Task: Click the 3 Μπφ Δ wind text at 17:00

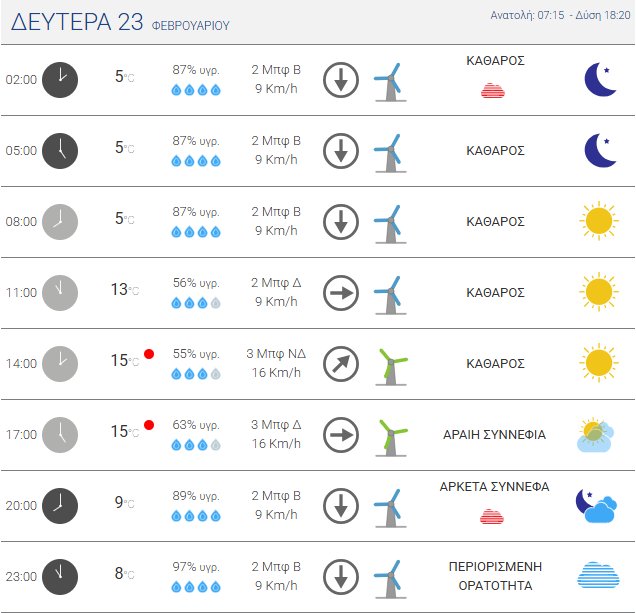Action: pyautogui.click(x=275, y=425)
